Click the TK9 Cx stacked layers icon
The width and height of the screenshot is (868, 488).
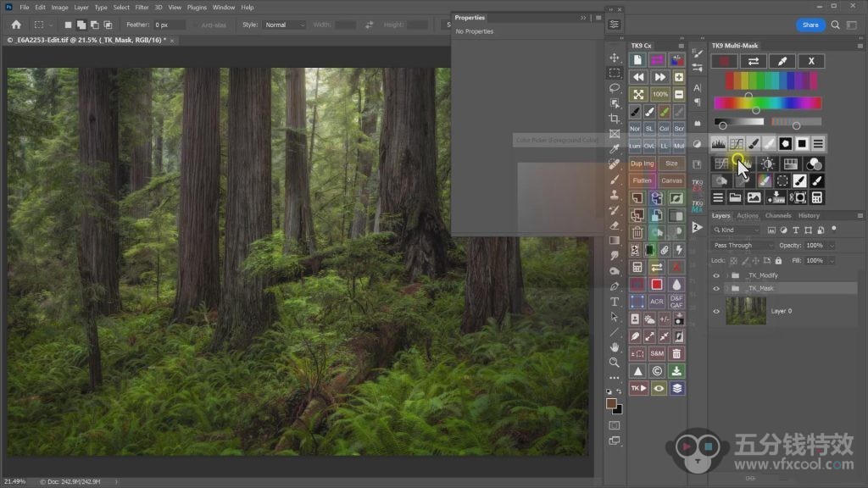(676, 388)
